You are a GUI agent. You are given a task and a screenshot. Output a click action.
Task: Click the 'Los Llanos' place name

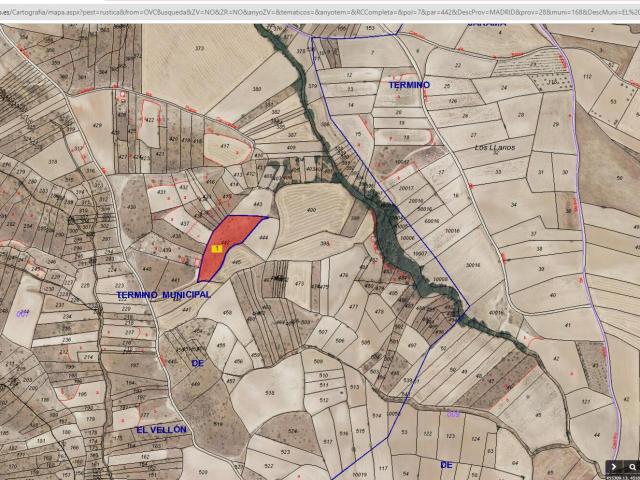click(495, 147)
